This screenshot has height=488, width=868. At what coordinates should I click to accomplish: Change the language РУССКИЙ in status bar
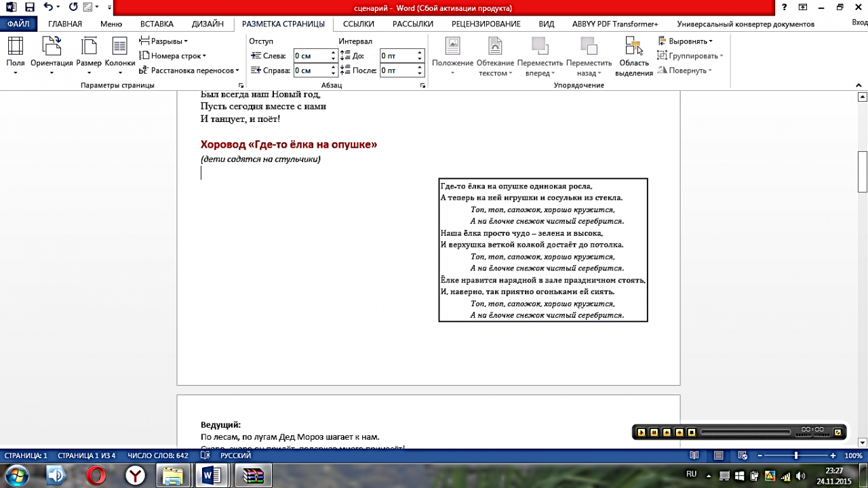[236, 455]
